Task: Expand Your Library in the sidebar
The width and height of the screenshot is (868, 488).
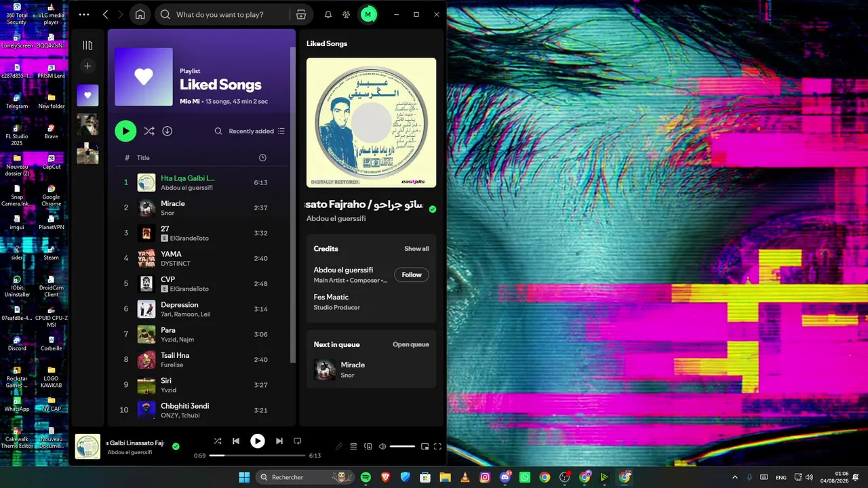Action: click(x=87, y=45)
